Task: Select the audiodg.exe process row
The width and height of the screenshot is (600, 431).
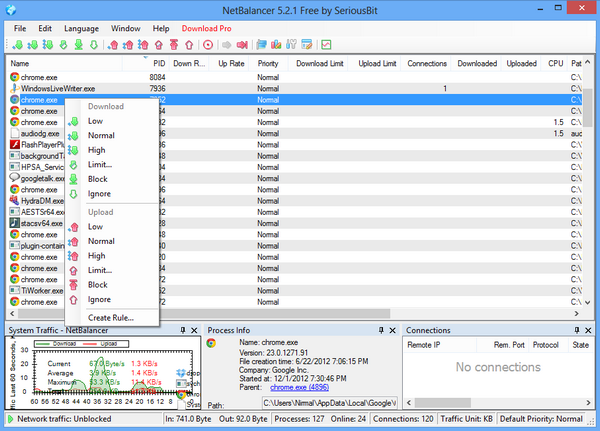Action: (295, 133)
